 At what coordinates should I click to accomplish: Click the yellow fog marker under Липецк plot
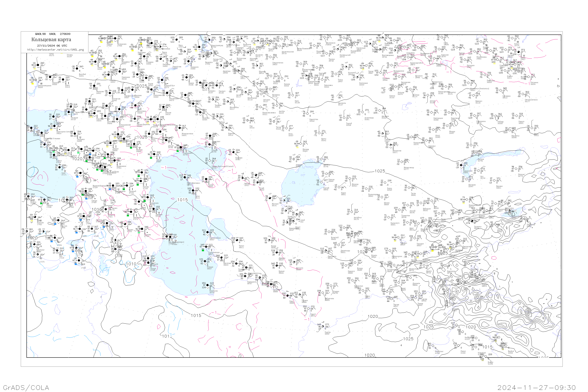[x=101, y=42]
